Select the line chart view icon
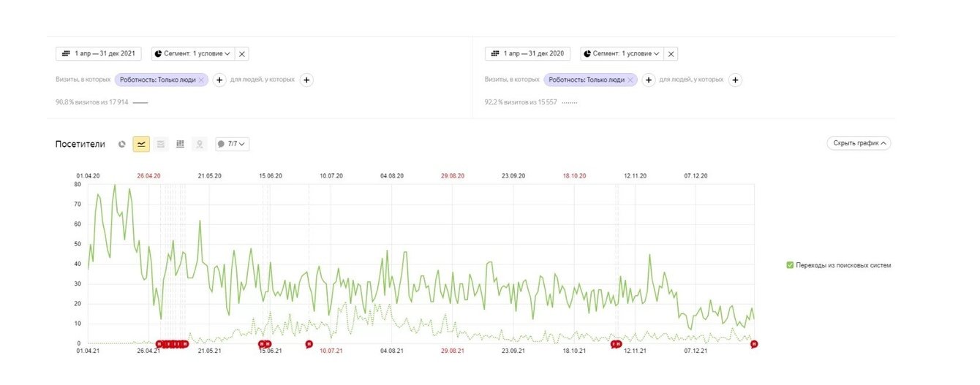Viewport: 980px width, 385px height. (x=141, y=144)
